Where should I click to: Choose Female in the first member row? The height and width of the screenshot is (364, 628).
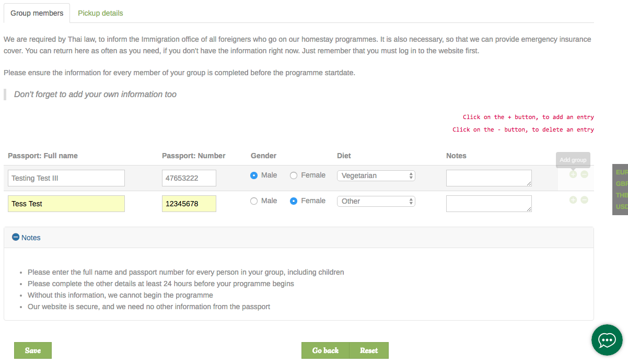point(294,175)
